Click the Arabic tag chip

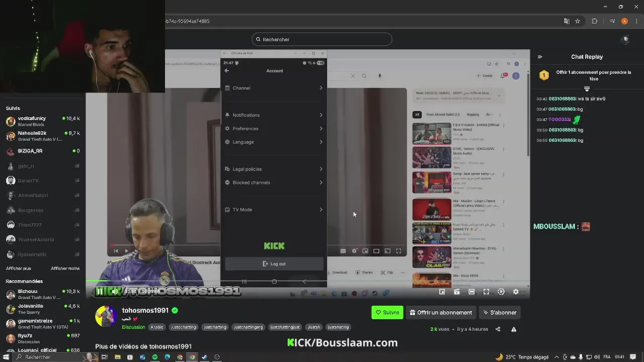157,327
